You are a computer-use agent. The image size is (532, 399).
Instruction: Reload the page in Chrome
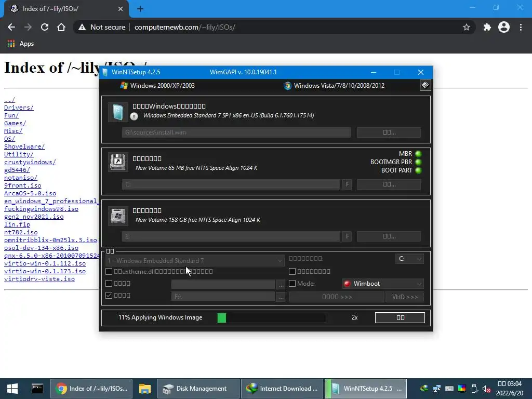point(45,27)
